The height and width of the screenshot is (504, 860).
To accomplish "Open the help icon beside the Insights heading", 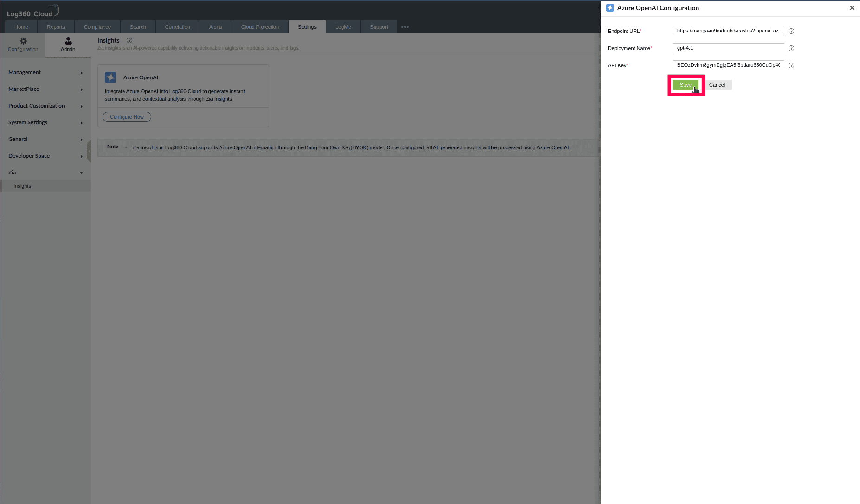I will pyautogui.click(x=129, y=40).
